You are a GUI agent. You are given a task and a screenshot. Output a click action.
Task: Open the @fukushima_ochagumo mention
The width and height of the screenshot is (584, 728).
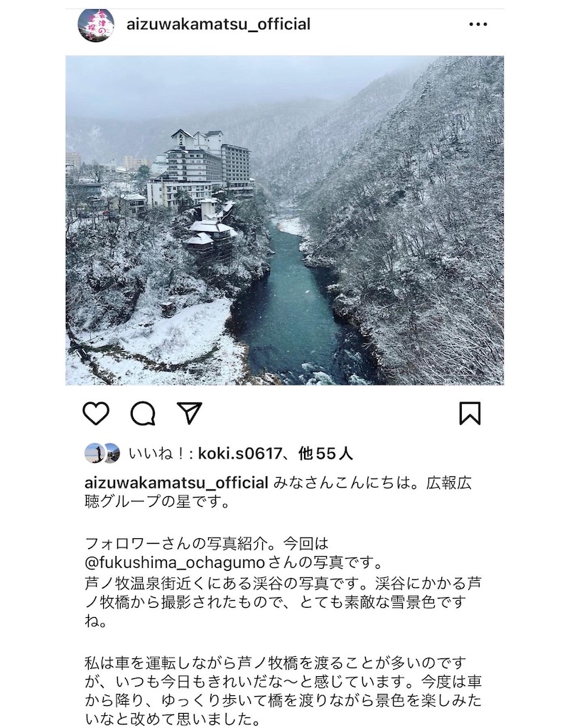click(174, 563)
